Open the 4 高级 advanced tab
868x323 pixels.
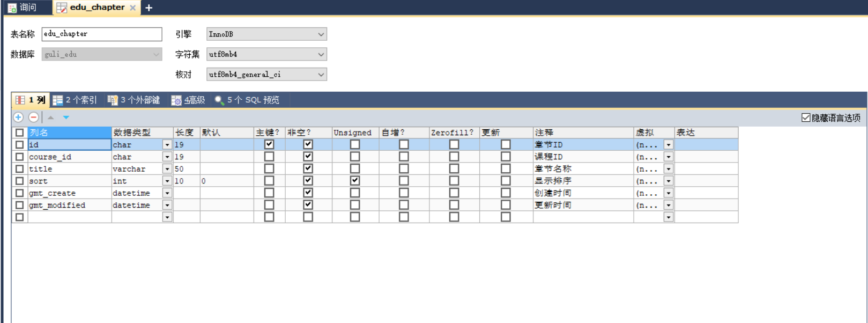[188, 100]
